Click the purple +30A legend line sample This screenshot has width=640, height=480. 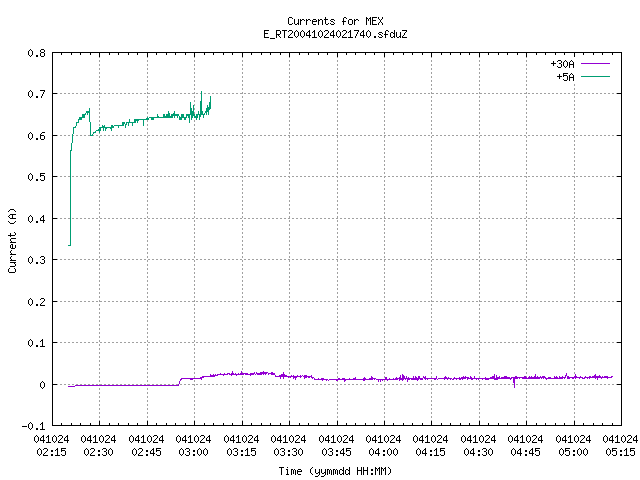point(595,64)
